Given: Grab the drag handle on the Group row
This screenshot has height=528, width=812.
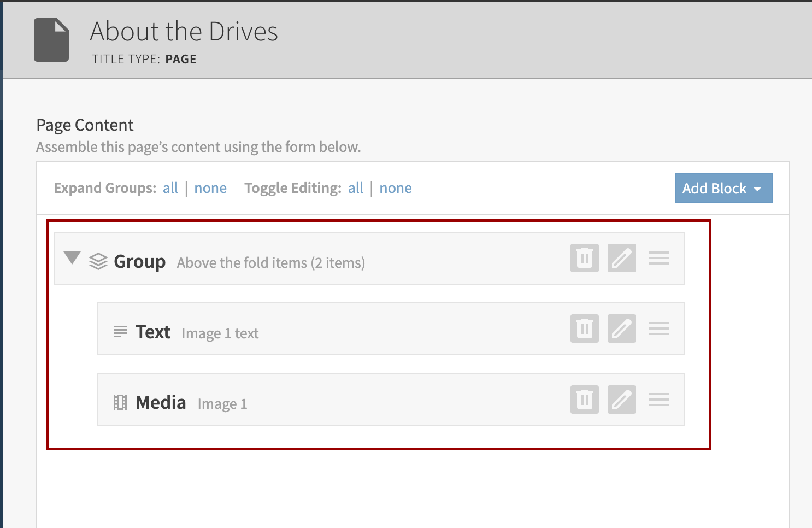Looking at the screenshot, I should (659, 257).
